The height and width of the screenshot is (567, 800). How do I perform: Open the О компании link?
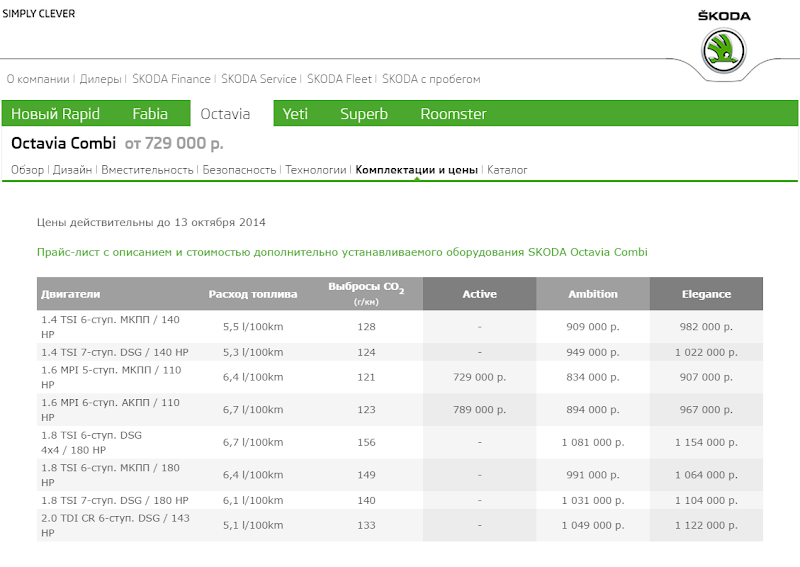[x=38, y=79]
